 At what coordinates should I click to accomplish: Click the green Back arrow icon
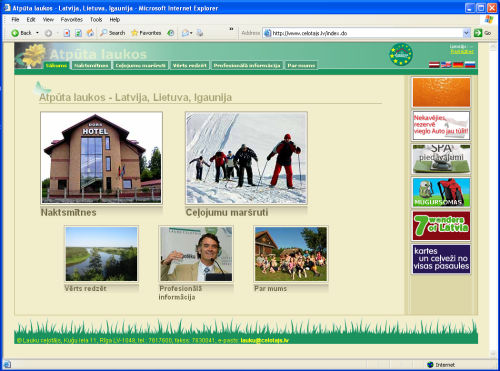click(15, 33)
